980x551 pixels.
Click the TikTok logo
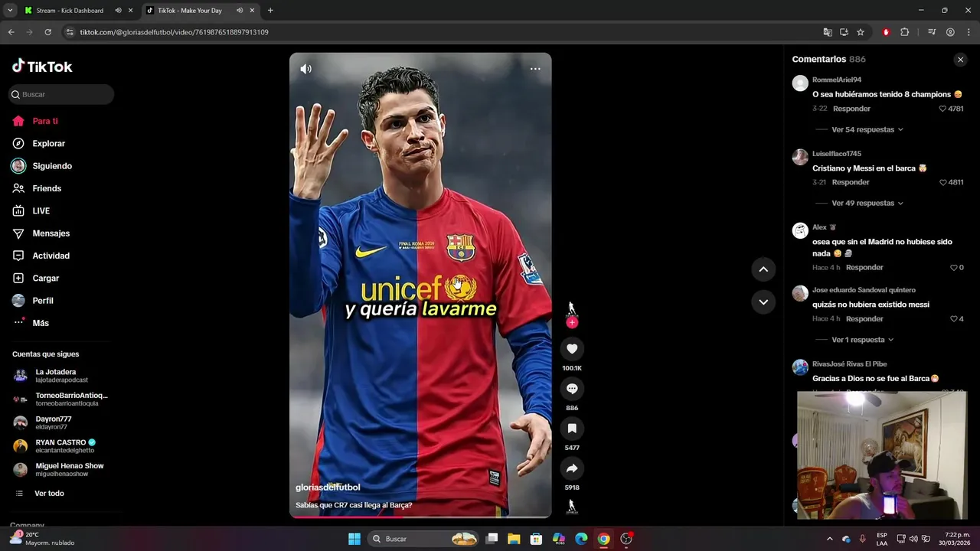click(42, 67)
